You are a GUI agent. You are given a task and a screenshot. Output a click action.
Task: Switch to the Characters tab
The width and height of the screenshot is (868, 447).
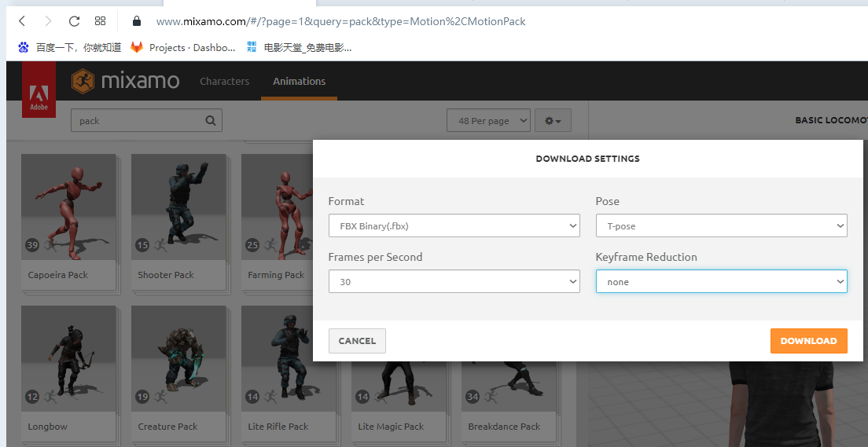(x=224, y=82)
